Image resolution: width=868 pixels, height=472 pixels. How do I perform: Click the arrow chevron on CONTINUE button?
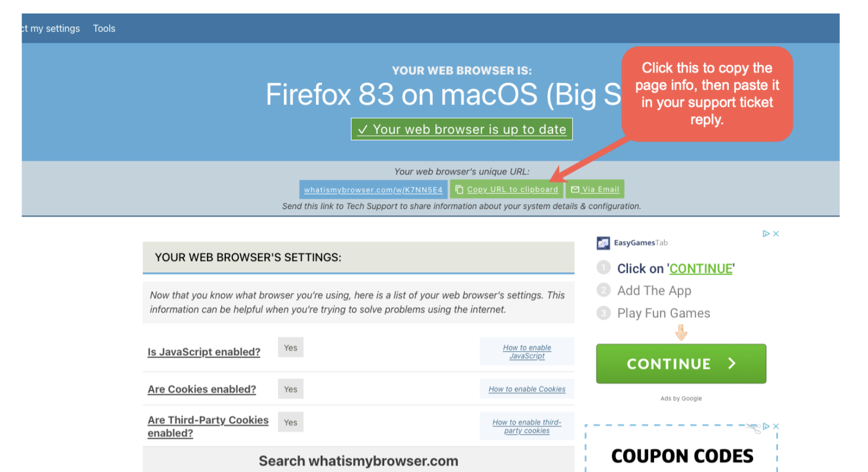coord(732,363)
